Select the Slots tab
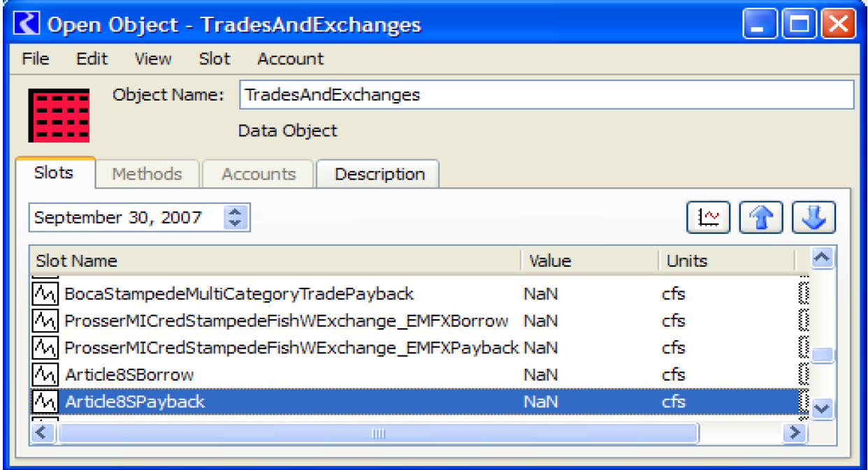This screenshot has width=868, height=470. (54, 173)
